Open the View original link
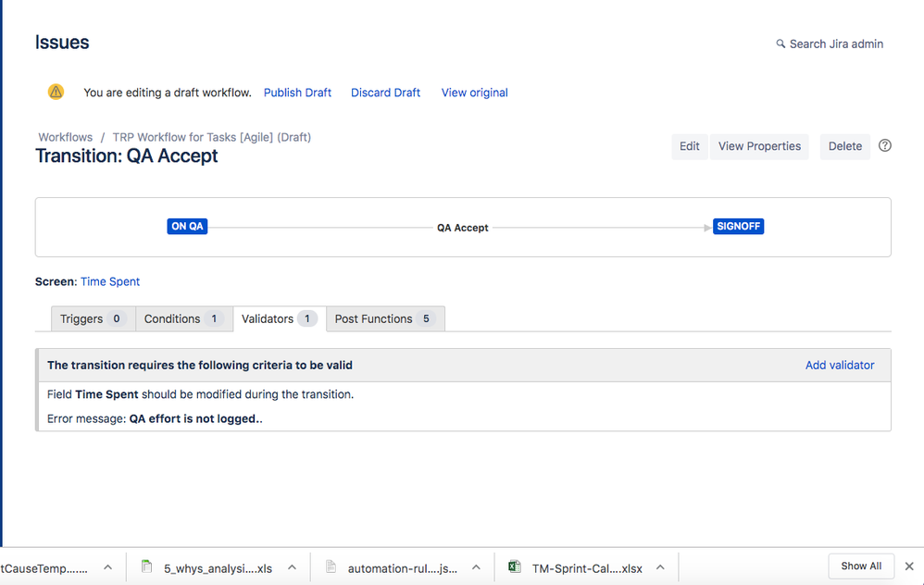The height and width of the screenshot is (585, 924). [474, 93]
